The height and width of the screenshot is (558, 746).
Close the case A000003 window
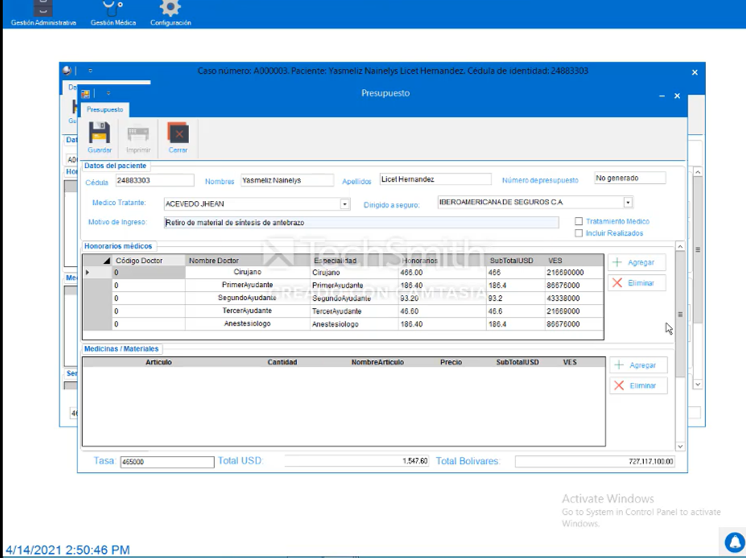695,72
